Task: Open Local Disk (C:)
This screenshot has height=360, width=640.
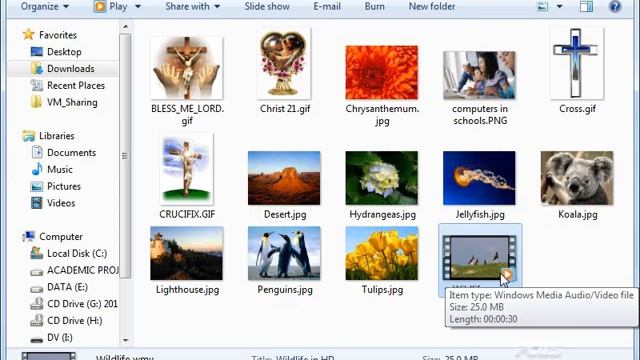Action: (x=77, y=253)
